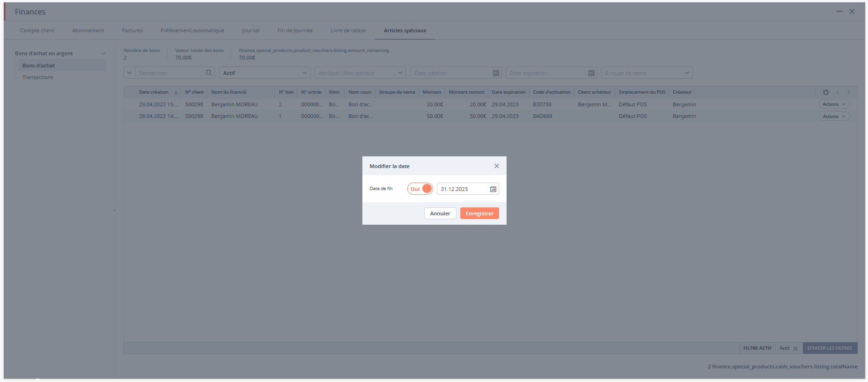Open the Date expiration calendar icon
This screenshot has height=382, width=868.
coord(591,73)
